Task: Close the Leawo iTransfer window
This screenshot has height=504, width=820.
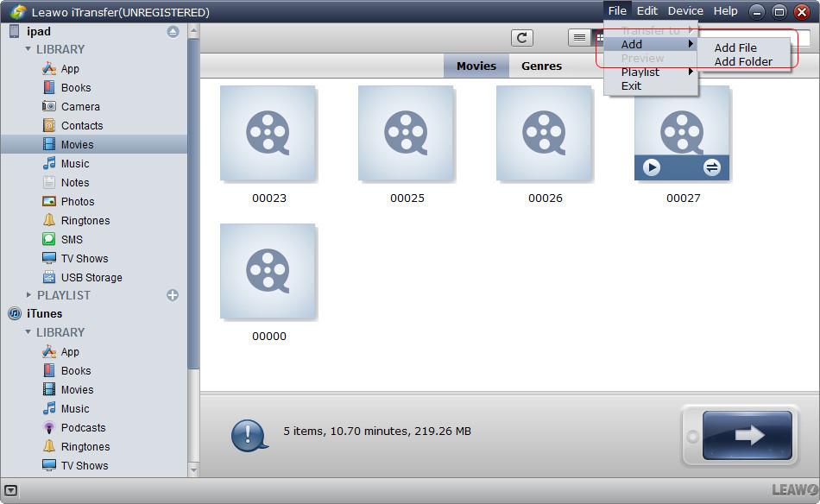Action: coord(802,12)
